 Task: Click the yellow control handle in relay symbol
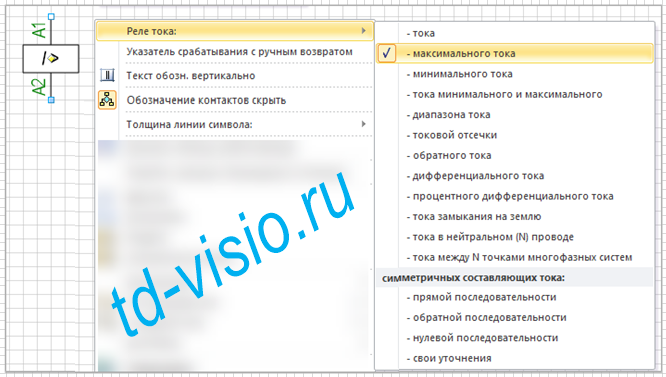tap(51, 59)
